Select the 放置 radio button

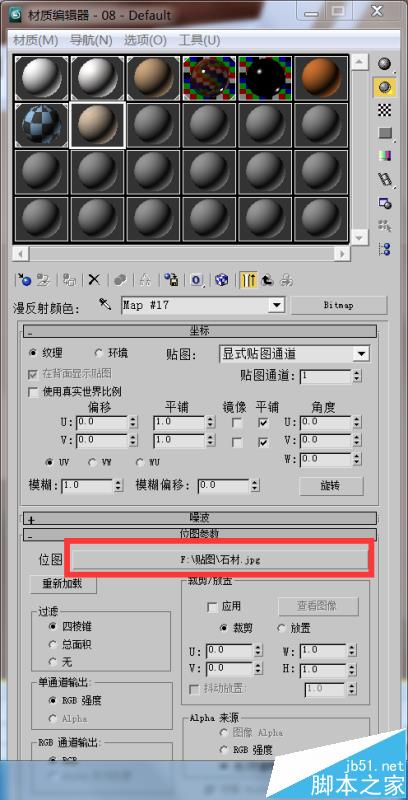pyautogui.click(x=281, y=628)
